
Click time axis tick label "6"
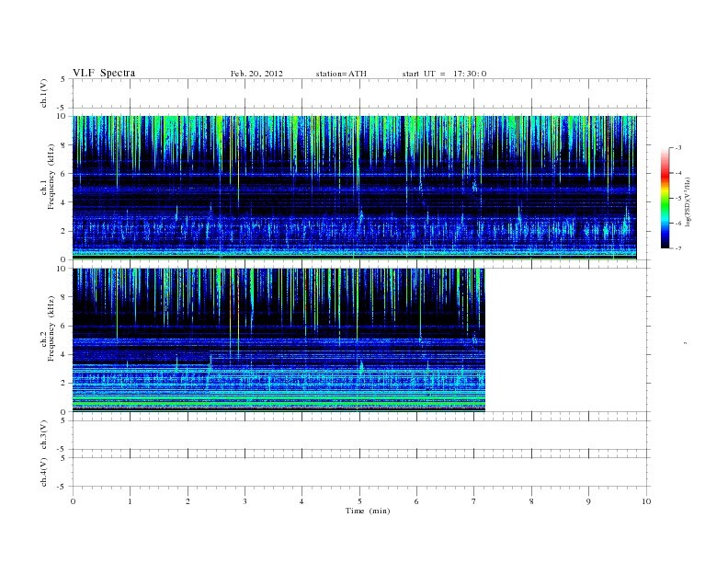point(416,501)
